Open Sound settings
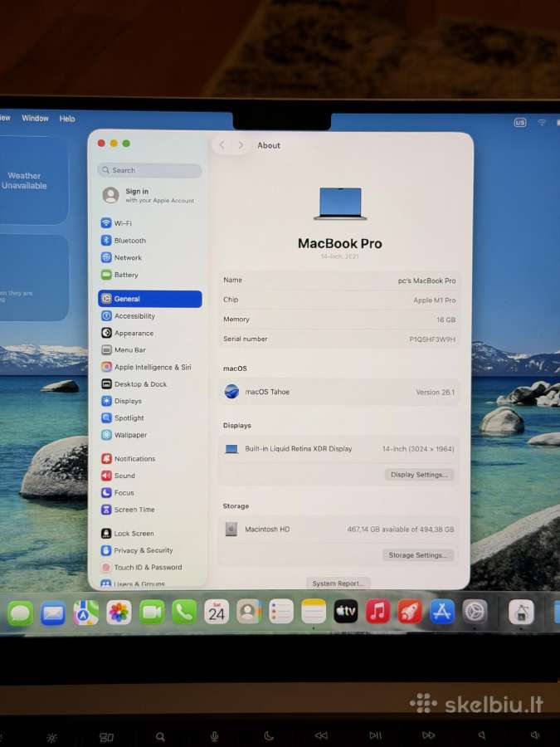The image size is (560, 747). click(x=118, y=476)
